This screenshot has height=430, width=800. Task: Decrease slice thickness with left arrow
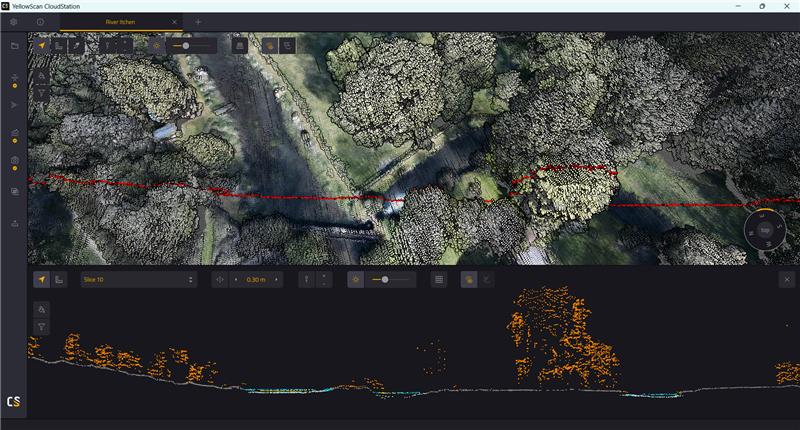(236, 280)
